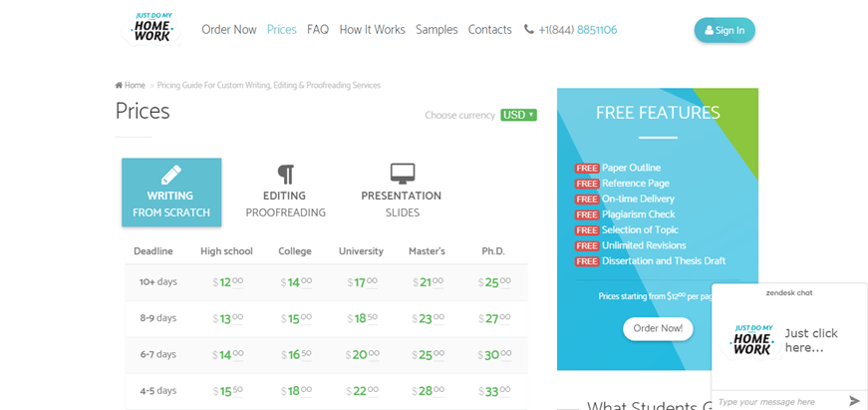Viewport: 868px width, 410px height.
Task: Click College price $18.00 for 4-5 days
Action: coord(296,392)
